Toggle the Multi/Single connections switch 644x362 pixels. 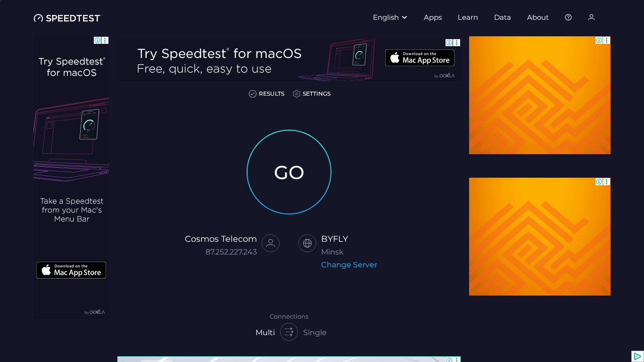click(289, 332)
